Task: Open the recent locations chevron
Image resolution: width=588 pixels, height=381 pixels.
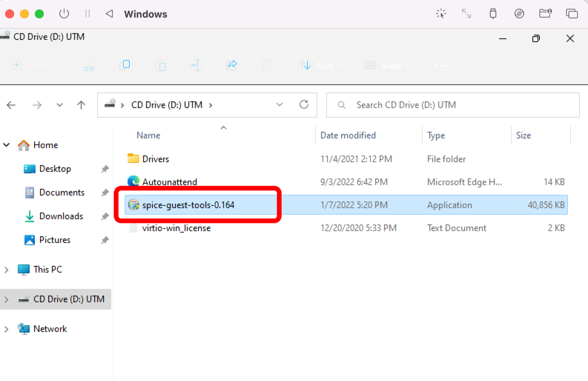Action: 59,105
